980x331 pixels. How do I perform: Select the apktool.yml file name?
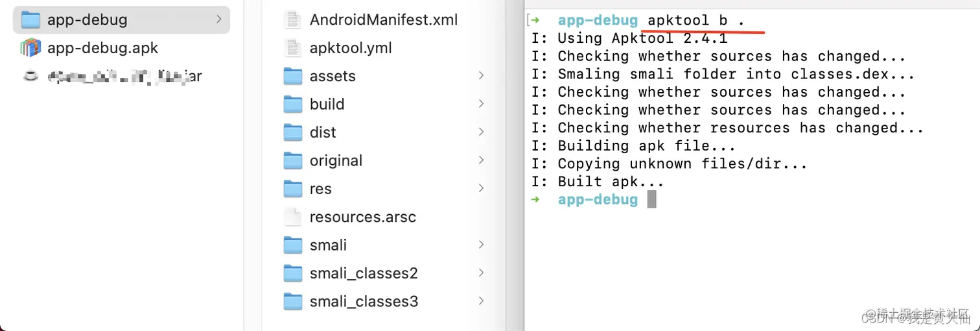[351, 48]
